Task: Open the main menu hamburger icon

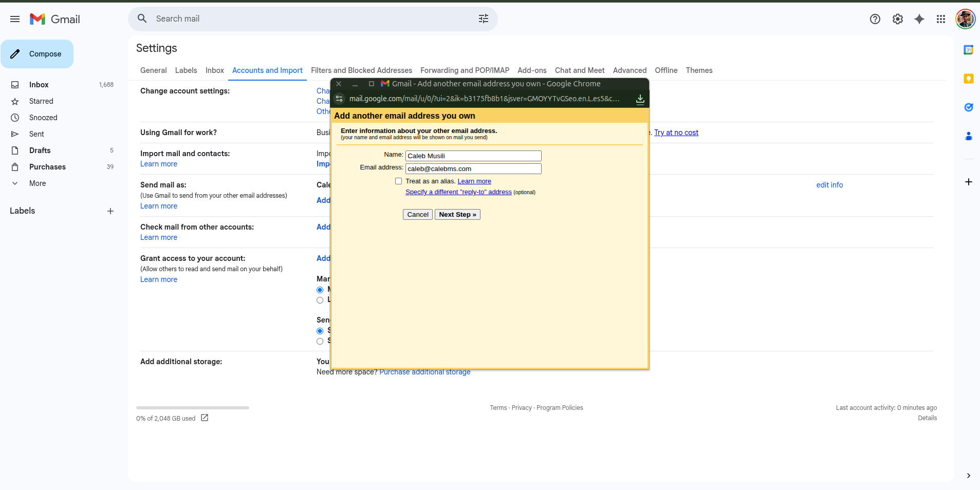Action: pos(15,19)
